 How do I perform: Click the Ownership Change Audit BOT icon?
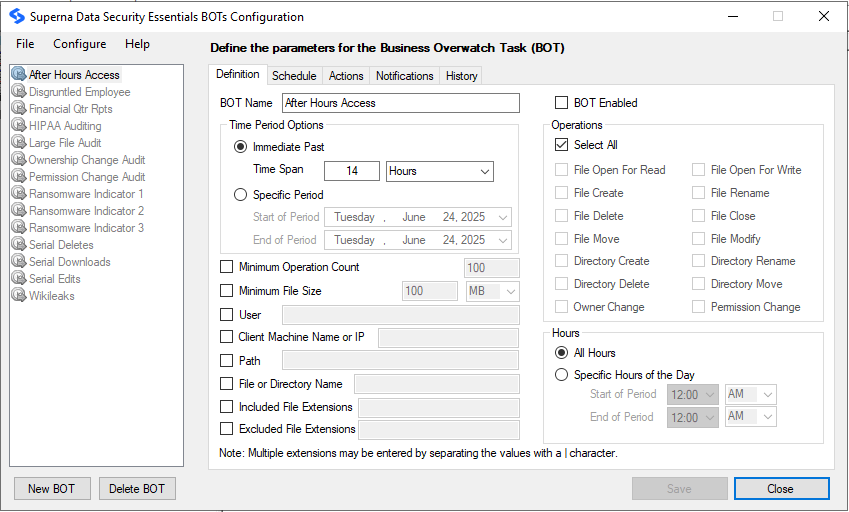pyautogui.click(x=19, y=159)
